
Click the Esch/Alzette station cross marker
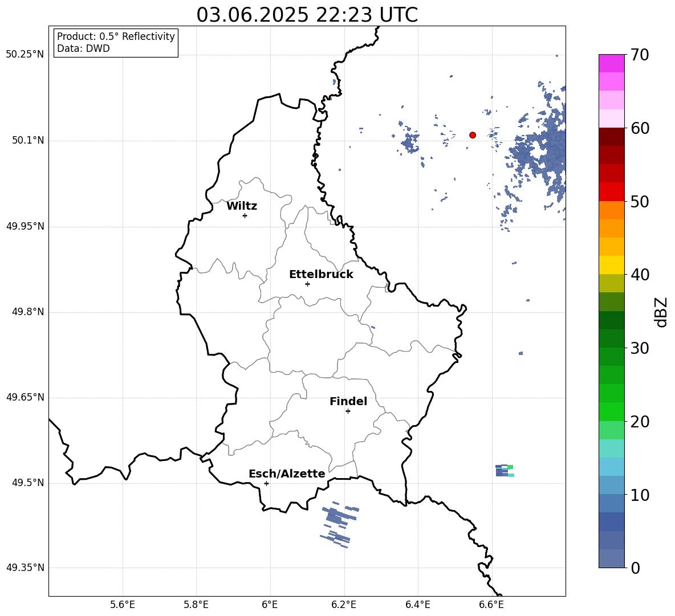[266, 483]
